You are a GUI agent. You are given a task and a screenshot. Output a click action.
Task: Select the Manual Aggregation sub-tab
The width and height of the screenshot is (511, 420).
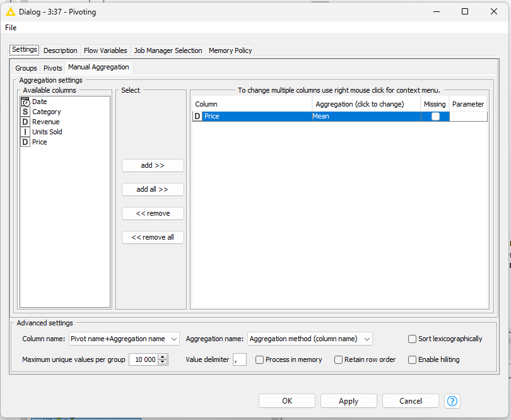pyautogui.click(x=98, y=67)
